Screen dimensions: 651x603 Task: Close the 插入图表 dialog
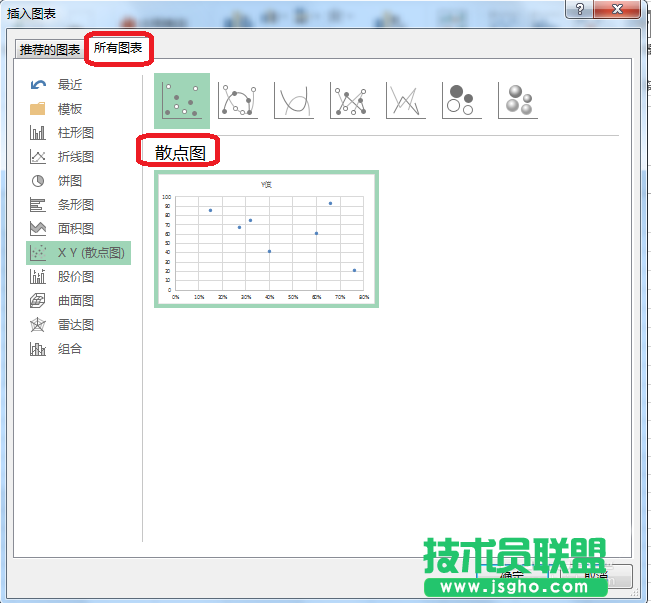617,9
